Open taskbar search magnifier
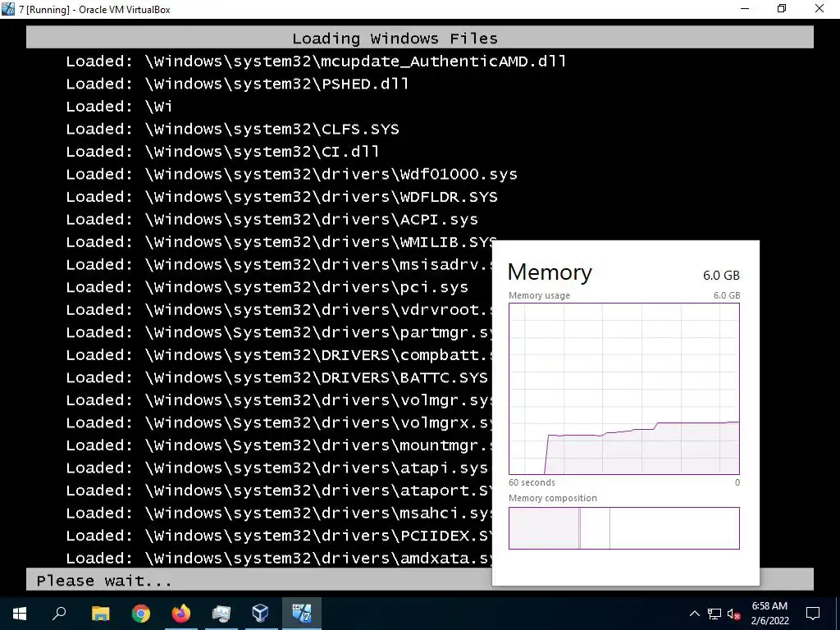840x630 pixels. point(59,613)
